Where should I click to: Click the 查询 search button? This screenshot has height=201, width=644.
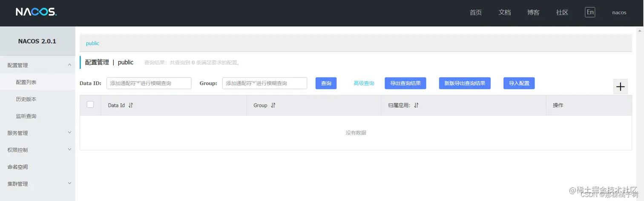[326, 83]
